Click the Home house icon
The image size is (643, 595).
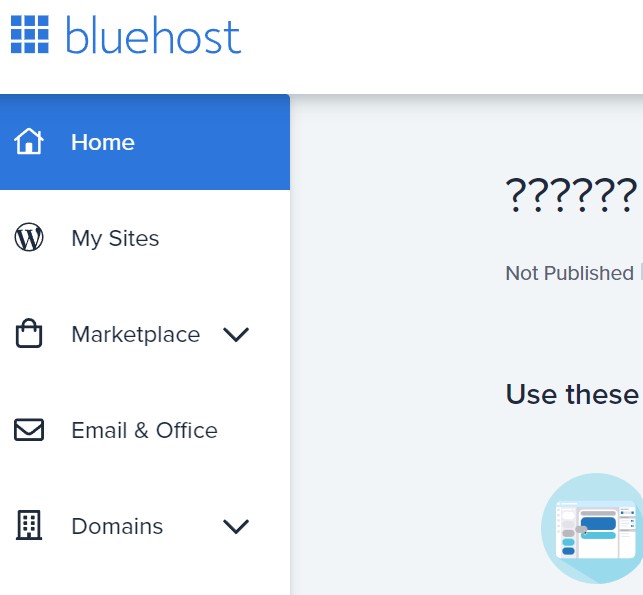coord(29,141)
